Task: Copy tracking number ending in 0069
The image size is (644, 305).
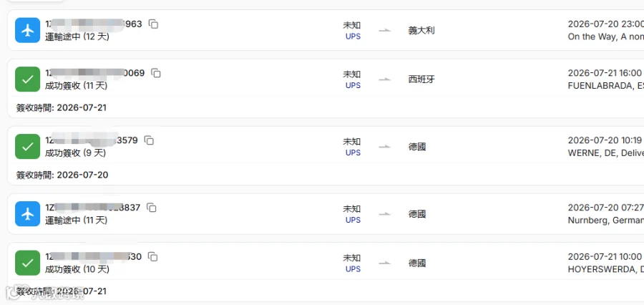Action: point(156,73)
